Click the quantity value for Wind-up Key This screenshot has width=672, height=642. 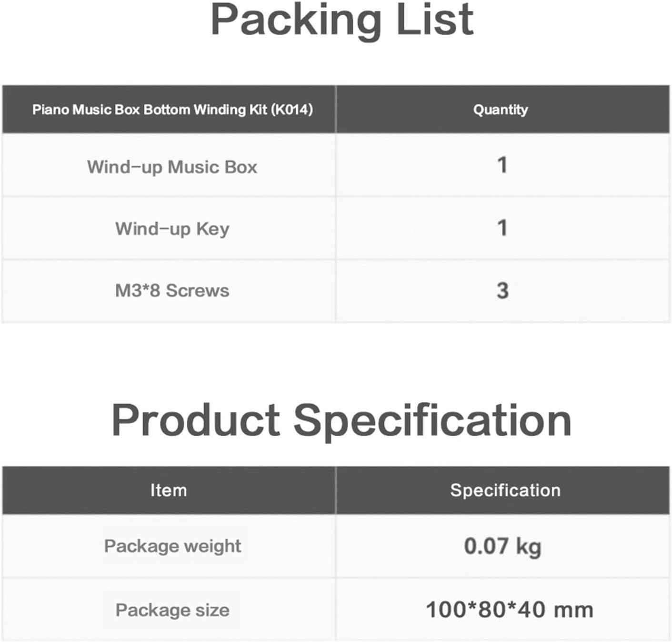(x=502, y=228)
